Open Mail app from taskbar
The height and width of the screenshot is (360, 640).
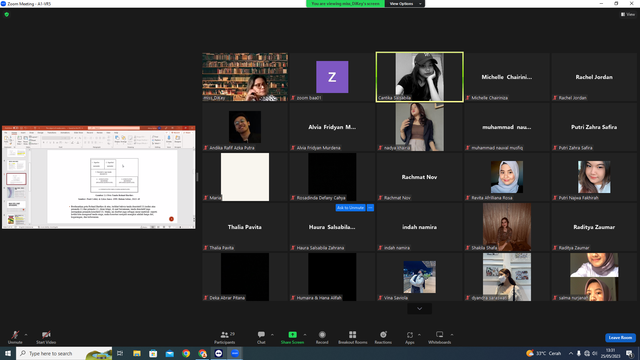click(x=169, y=353)
